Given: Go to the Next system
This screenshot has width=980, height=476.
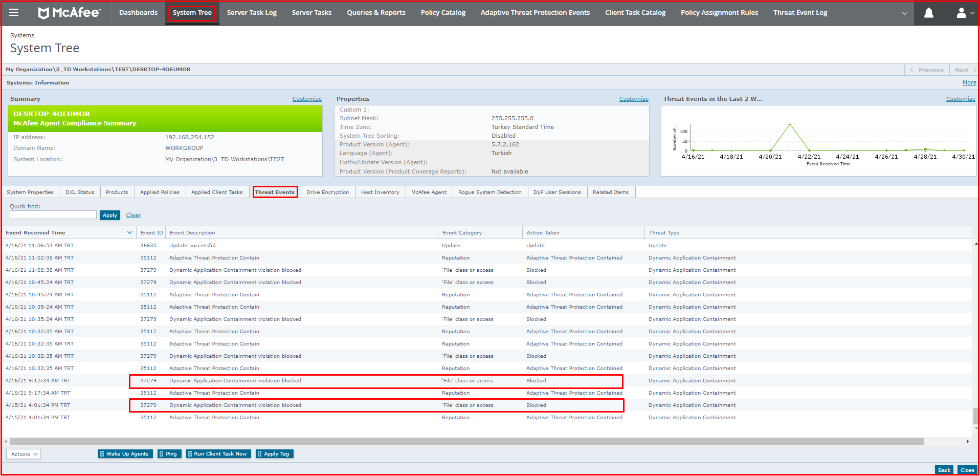Looking at the screenshot, I should (963, 70).
